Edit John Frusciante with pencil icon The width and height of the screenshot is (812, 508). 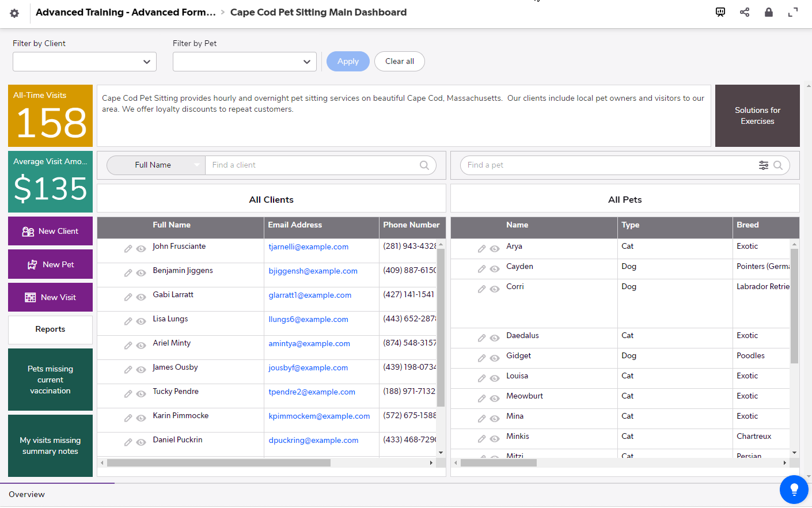tap(128, 249)
